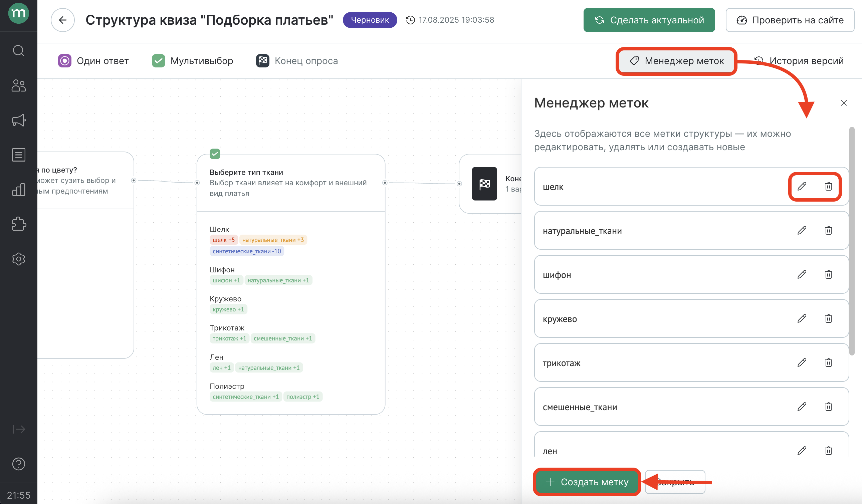The height and width of the screenshot is (504, 862).
Task: Click the натуральные_ткани +3 tag chip
Action: pyautogui.click(x=273, y=240)
